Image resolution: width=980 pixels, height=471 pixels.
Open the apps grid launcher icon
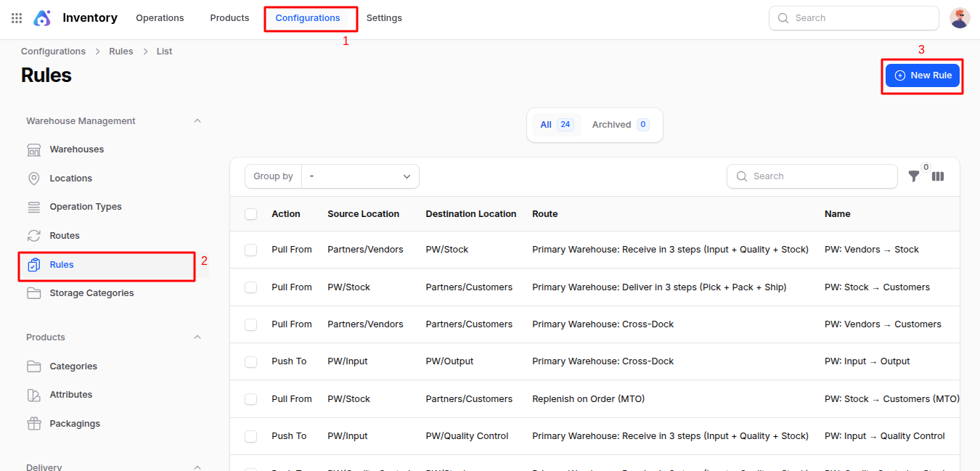[17, 18]
